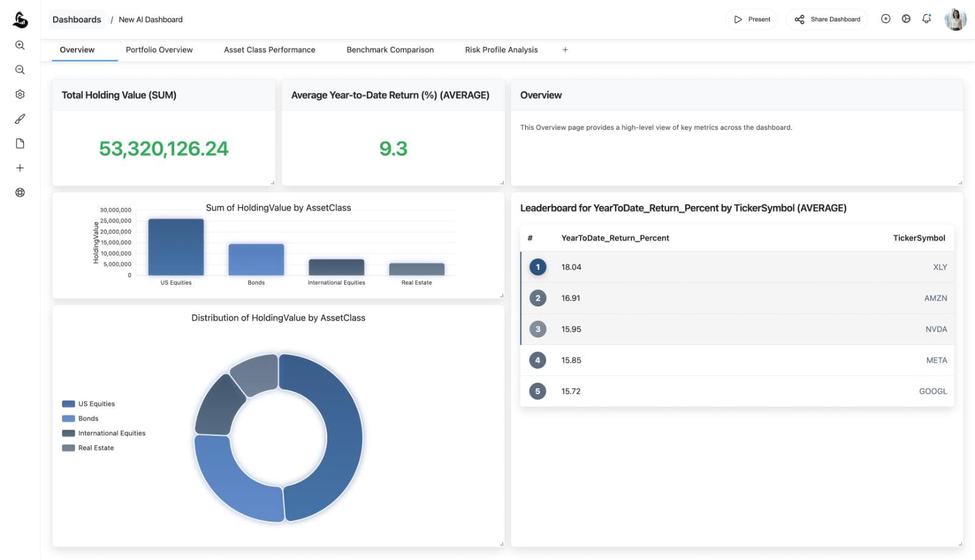Click the Share Dashboard button

point(826,19)
